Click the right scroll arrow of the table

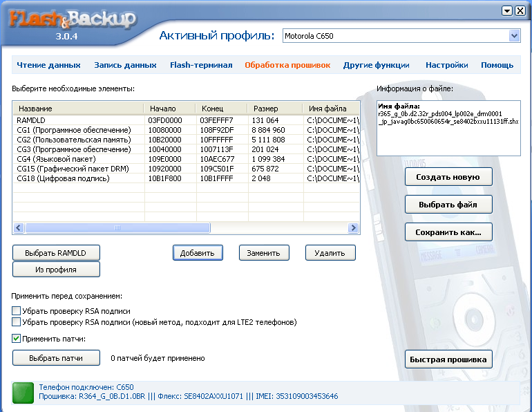(x=353, y=227)
